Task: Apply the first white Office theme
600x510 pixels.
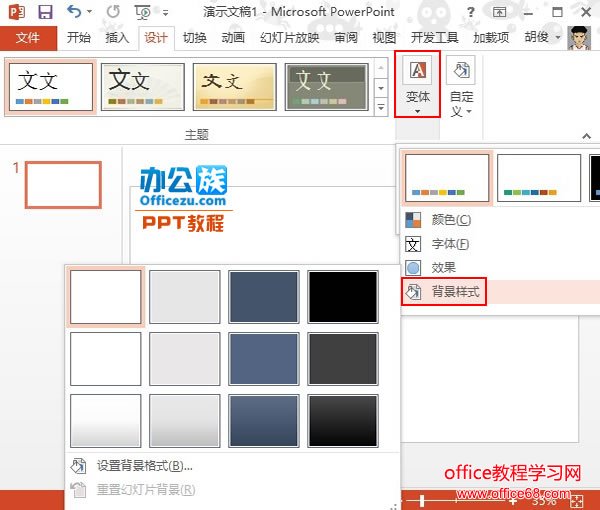Action: tap(51, 87)
